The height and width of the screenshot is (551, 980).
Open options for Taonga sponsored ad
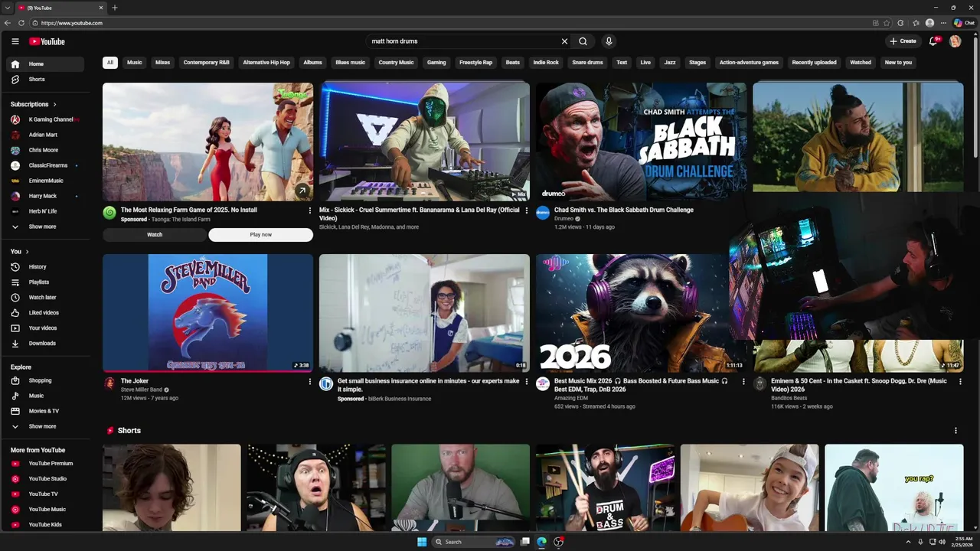310,210
